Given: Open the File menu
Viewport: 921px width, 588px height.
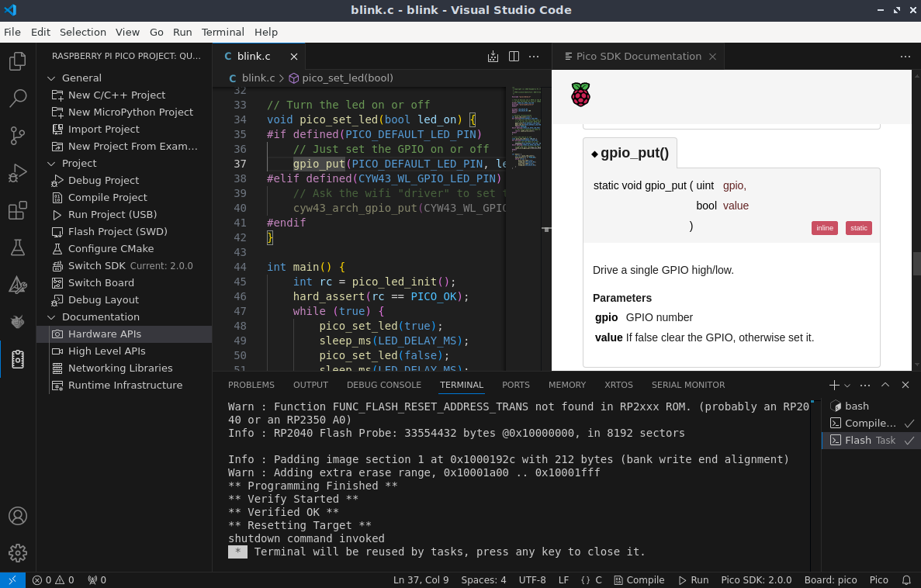Looking at the screenshot, I should point(12,33).
